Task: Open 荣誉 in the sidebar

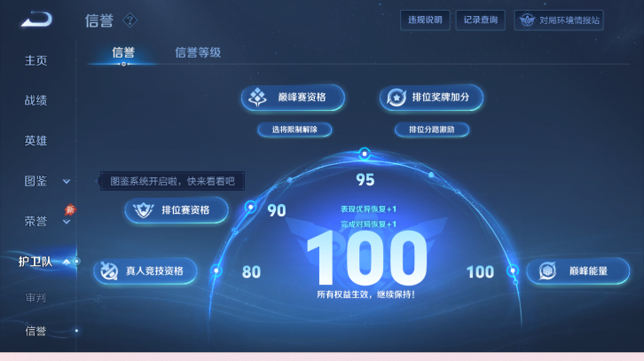Action: 35,222
